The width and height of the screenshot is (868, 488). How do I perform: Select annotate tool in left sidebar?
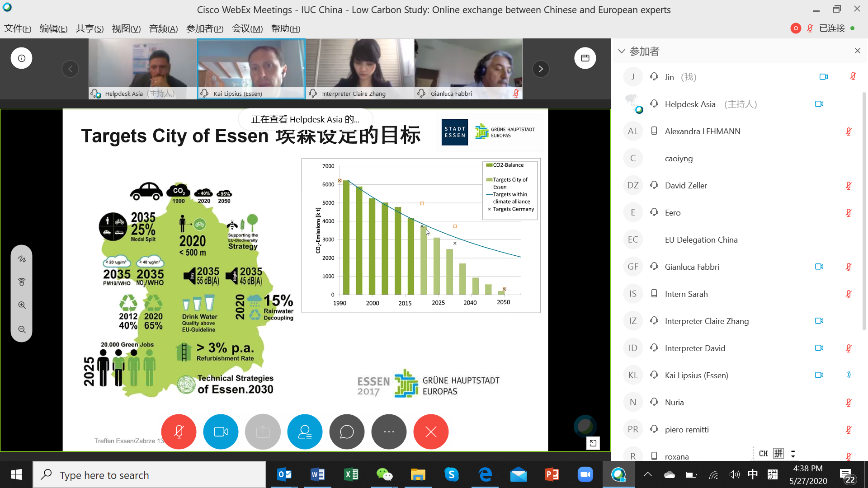point(22,259)
